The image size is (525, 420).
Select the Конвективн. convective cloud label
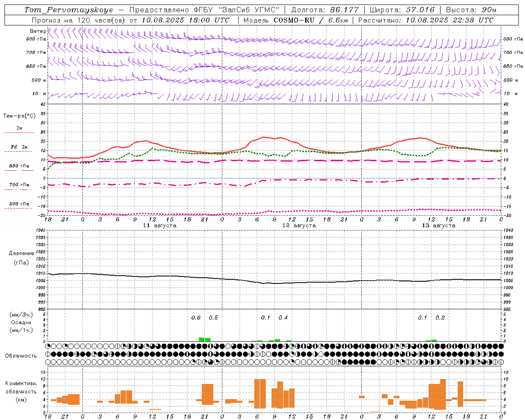pos(21,383)
